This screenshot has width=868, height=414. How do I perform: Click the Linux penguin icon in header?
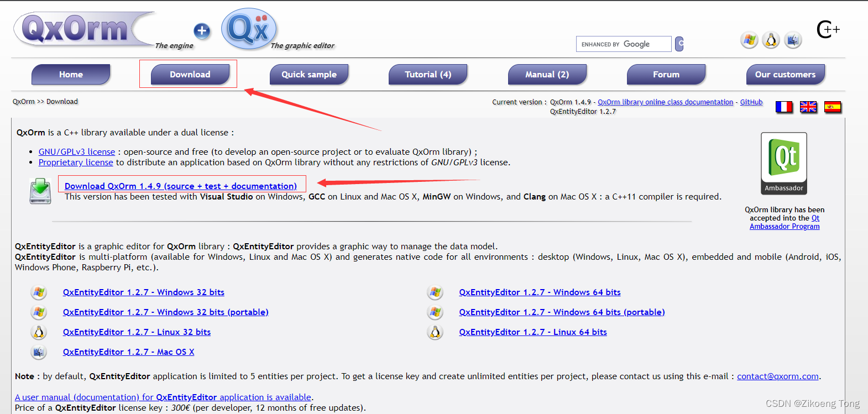[771, 40]
